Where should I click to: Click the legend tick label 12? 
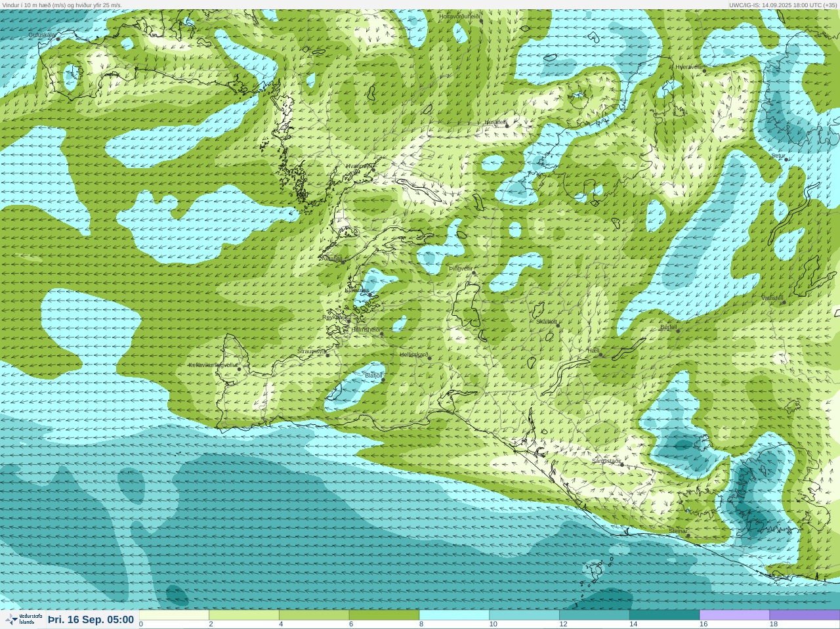[563, 624]
